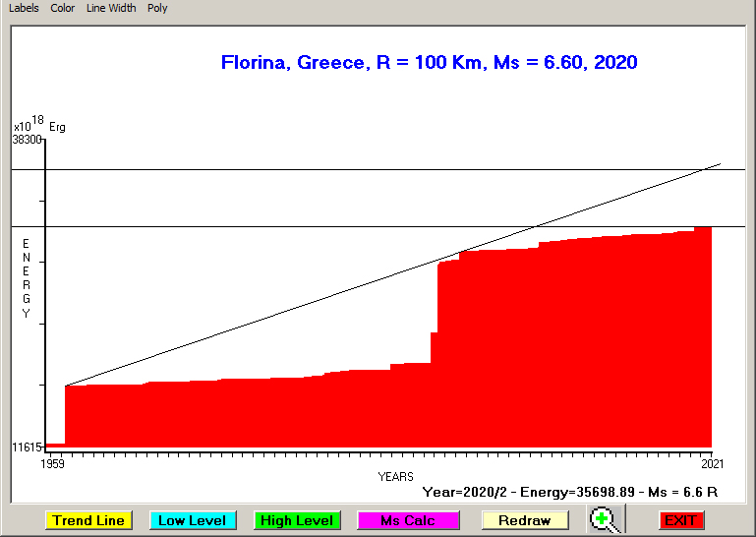
Task: Click the x10^18 Erg unit label
Action: pos(39,126)
